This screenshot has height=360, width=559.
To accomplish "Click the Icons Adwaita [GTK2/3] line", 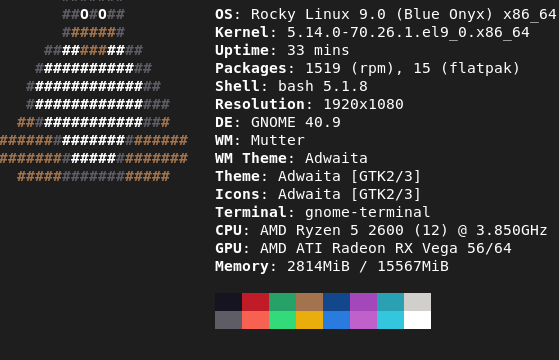I will coord(318,195).
